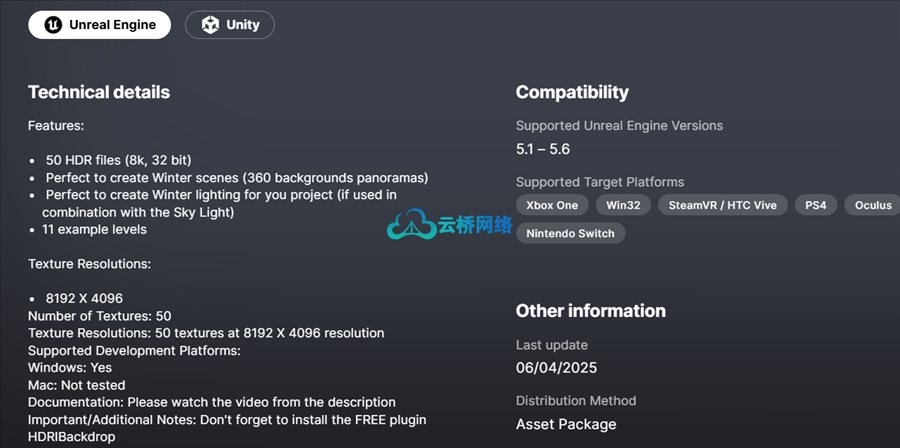Screen dimensions: 900x448
Task: Choose the PS4 platform tag
Action: 815,205
